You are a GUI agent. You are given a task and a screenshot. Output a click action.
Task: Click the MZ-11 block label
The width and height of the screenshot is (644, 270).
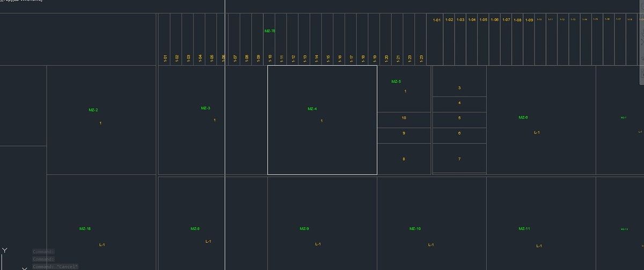pos(524,229)
